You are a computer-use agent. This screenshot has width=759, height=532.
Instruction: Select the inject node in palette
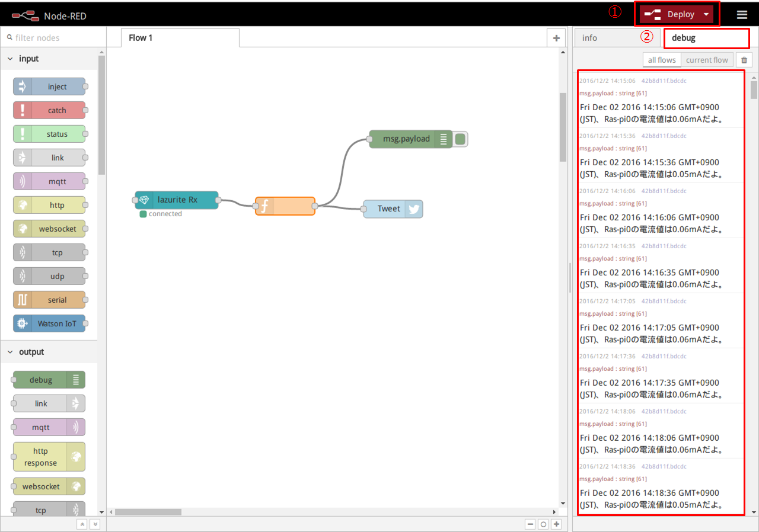click(49, 86)
